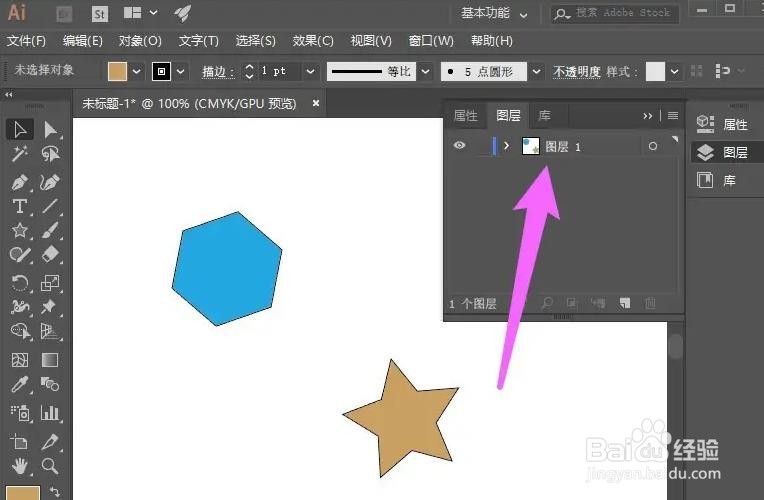
Task: Click fill swatch at toolbar bottom
Action: coord(22,493)
